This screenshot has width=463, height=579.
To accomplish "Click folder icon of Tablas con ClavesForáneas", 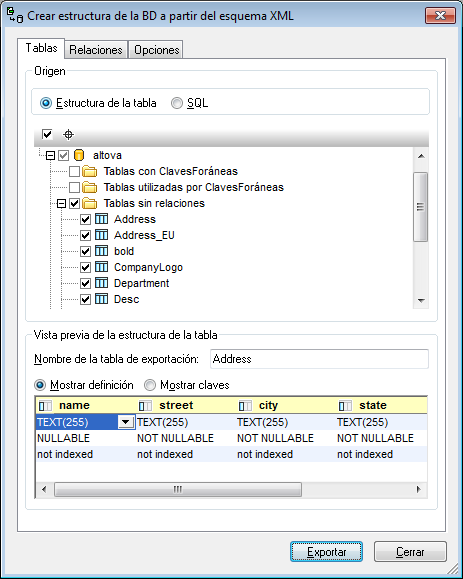I will coord(90,171).
